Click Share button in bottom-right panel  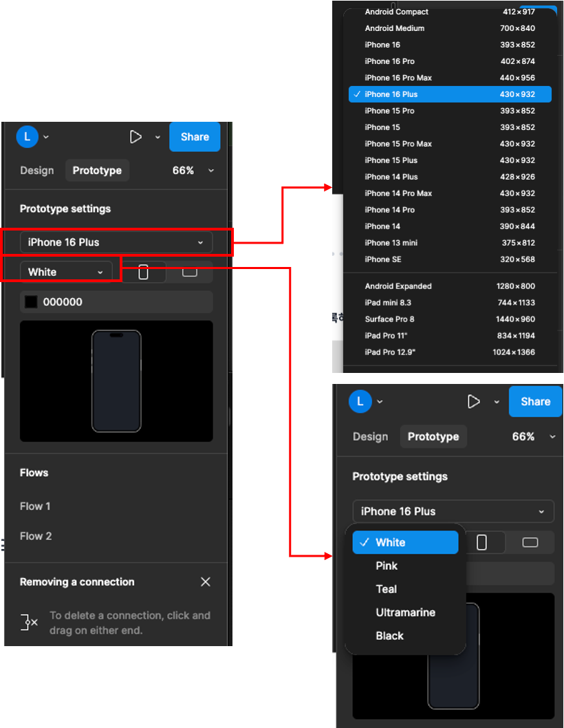click(535, 402)
